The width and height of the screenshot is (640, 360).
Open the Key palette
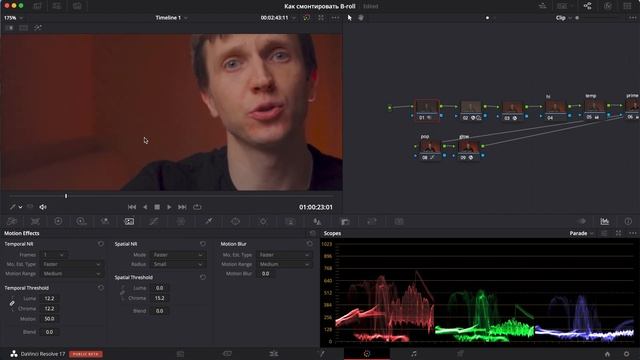pos(345,221)
